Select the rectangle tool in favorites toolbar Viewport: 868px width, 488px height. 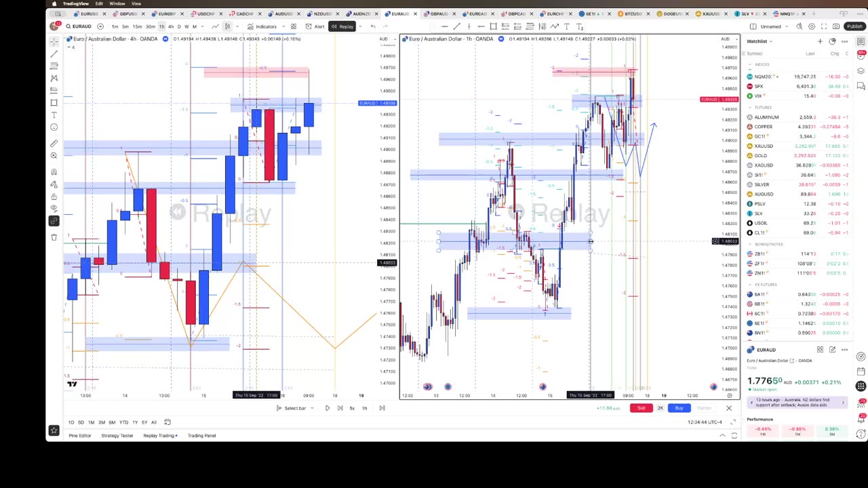coord(493,26)
